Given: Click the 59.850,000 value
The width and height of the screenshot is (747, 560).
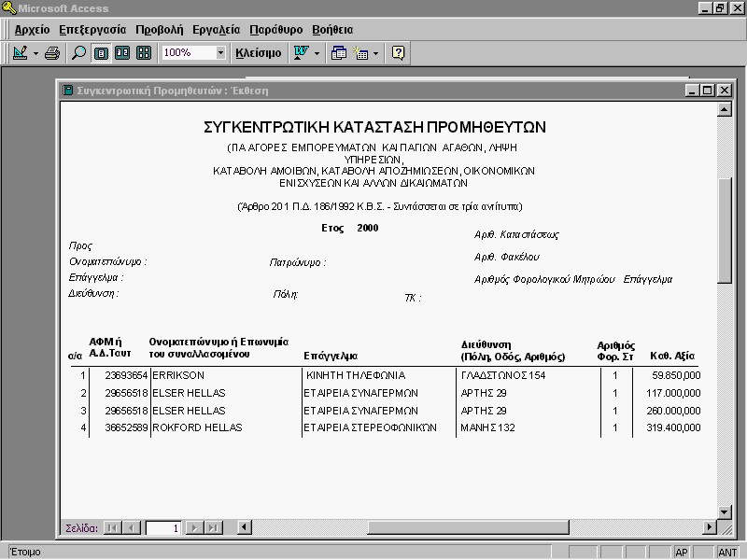Looking at the screenshot, I should coord(676,375).
